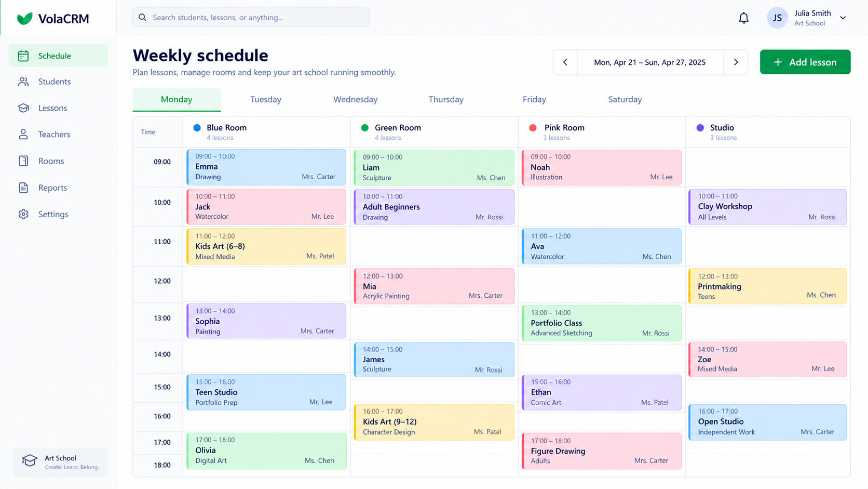The image size is (868, 489).
Task: Focus the search students field
Action: point(251,17)
